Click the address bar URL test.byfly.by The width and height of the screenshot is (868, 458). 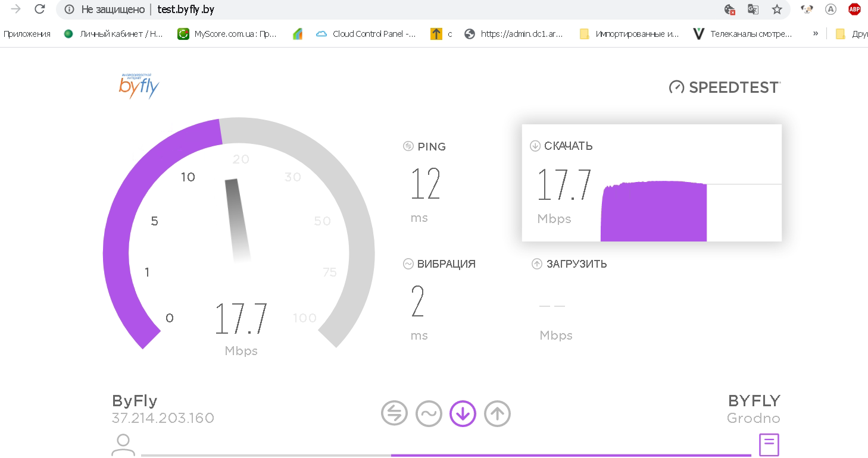pos(186,10)
